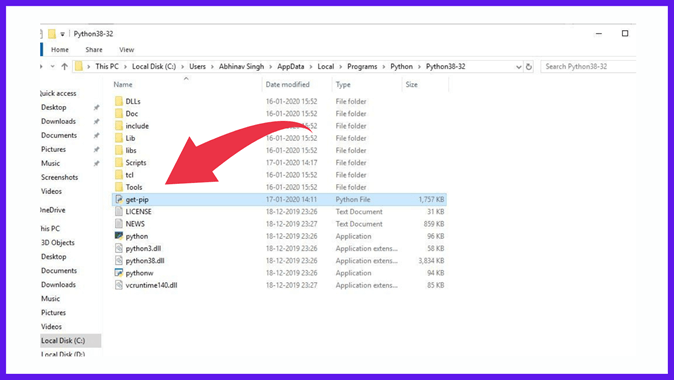This screenshot has width=674, height=380.
Task: Open Desktop under Quick access
Action: [x=54, y=107]
